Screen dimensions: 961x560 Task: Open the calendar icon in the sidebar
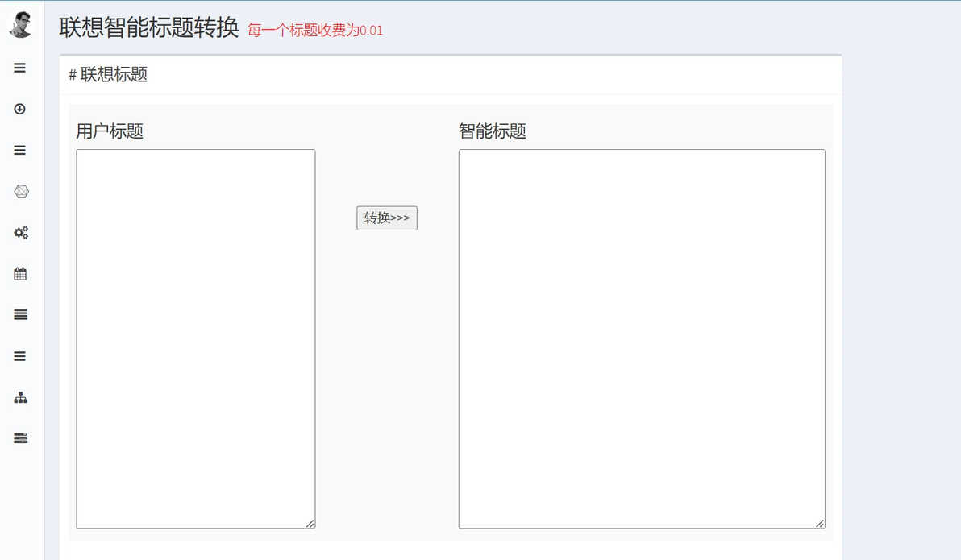tap(20, 274)
